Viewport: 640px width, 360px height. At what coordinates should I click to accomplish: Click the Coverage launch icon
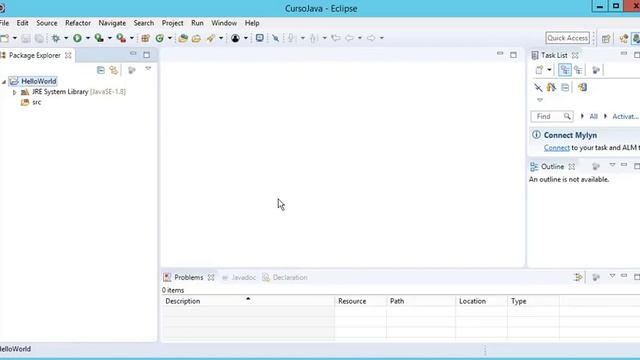point(99,38)
